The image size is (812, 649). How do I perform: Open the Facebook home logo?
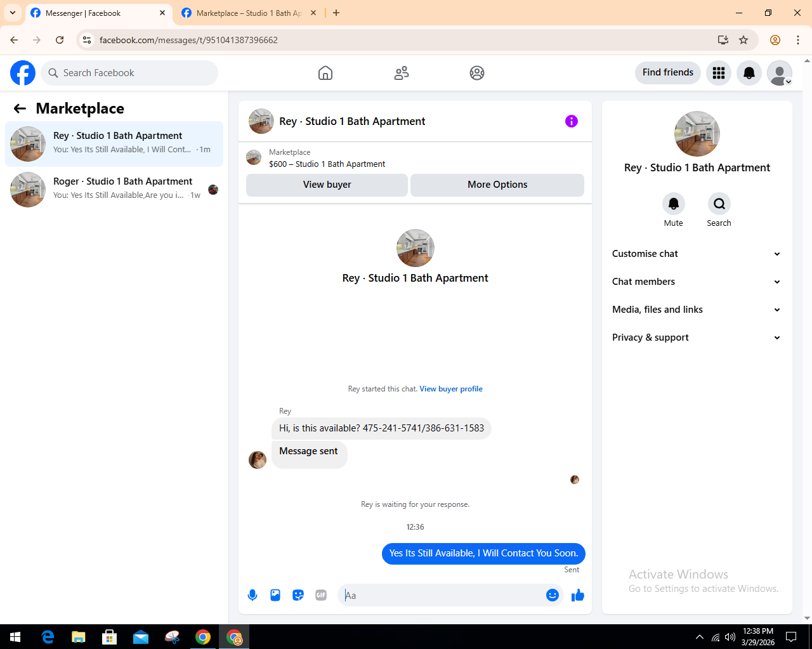coord(23,73)
